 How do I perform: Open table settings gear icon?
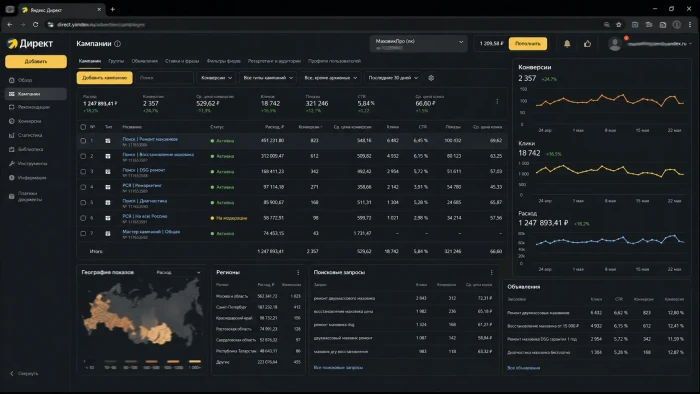431,78
